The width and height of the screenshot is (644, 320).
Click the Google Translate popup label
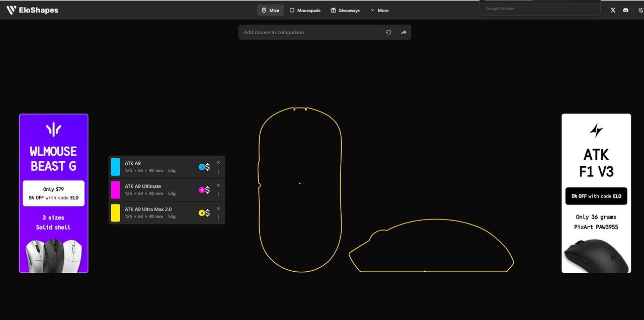pos(500,9)
